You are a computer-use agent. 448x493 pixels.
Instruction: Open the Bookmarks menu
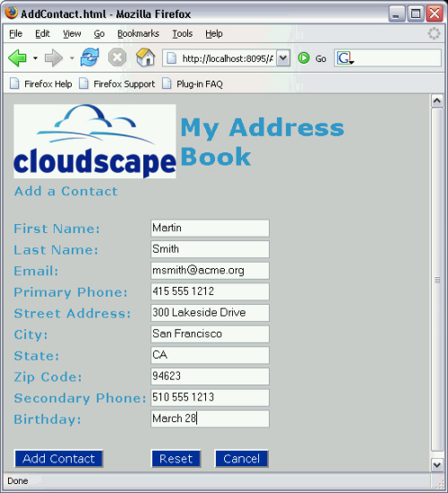tap(138, 33)
